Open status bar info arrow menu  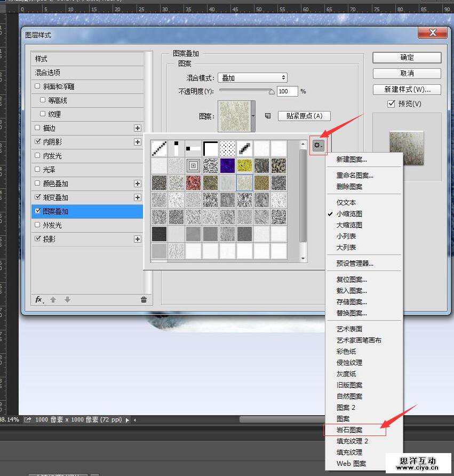[127, 420]
